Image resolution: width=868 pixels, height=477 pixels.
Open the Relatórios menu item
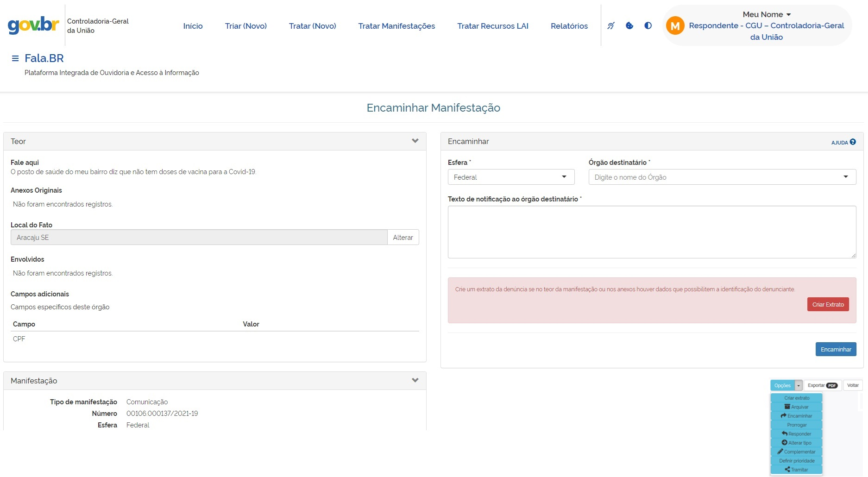point(569,26)
